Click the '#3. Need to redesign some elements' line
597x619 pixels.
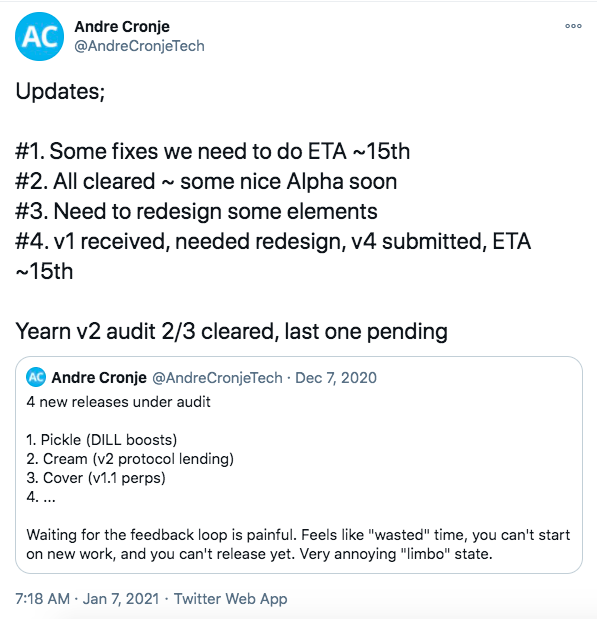[x=196, y=211]
